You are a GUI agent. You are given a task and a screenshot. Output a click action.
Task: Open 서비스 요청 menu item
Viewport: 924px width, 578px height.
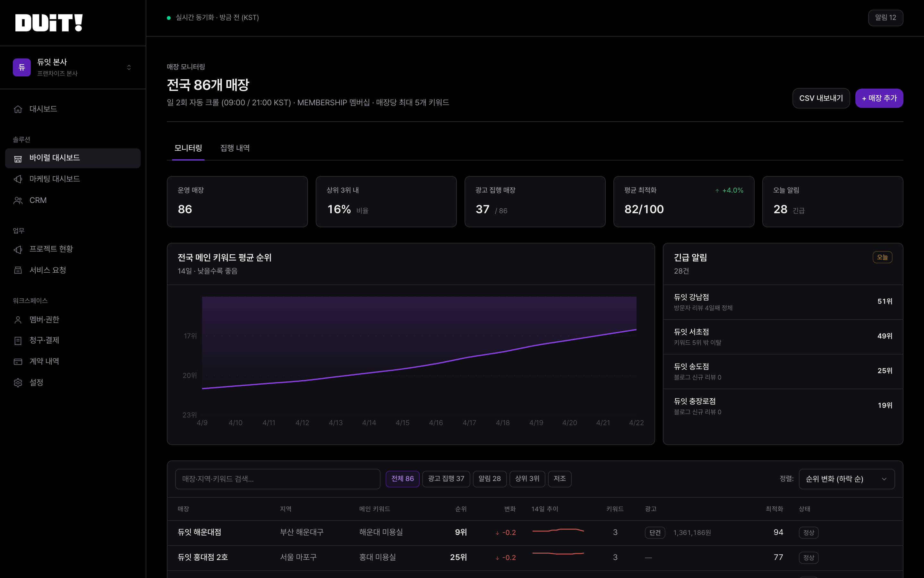[73, 270]
